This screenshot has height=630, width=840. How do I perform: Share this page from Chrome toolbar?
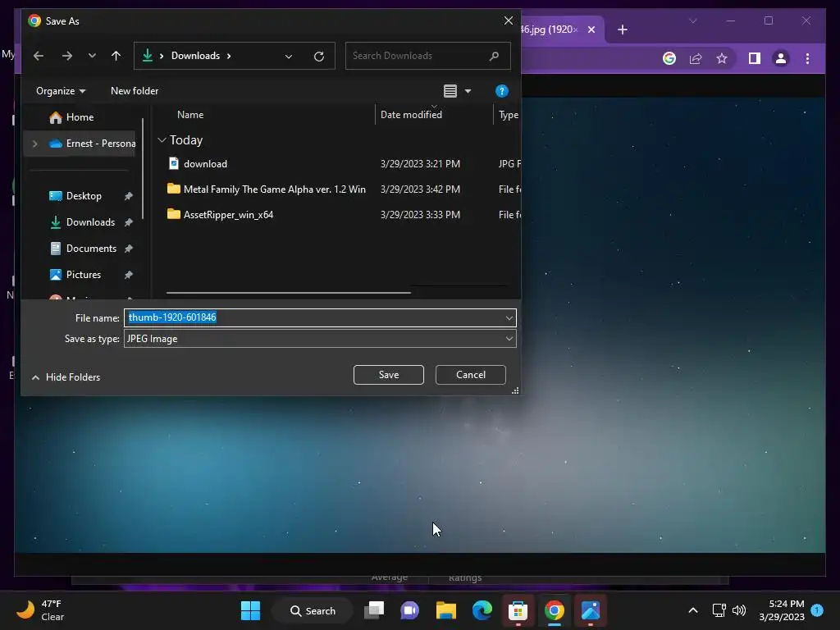(696, 58)
